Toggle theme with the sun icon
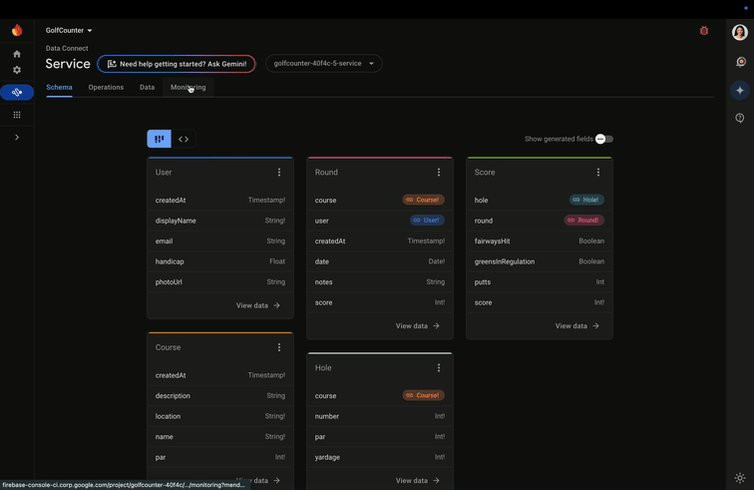This screenshot has height=490, width=754. click(x=740, y=477)
